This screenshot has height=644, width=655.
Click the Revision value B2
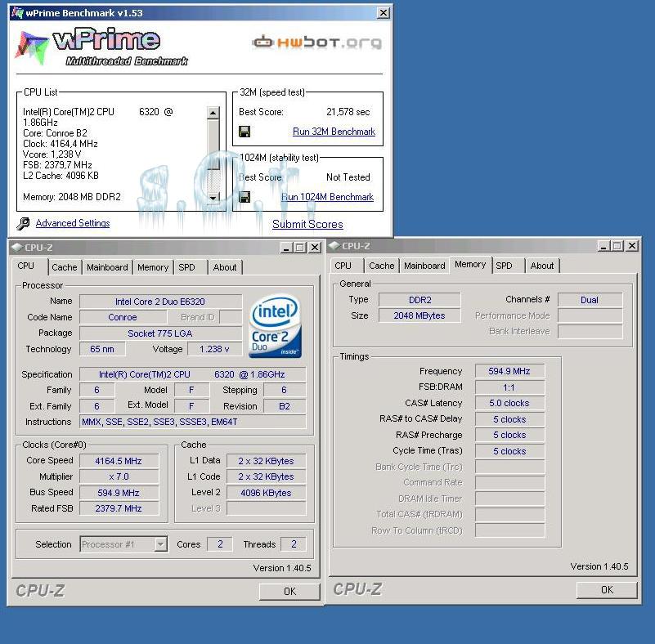click(285, 406)
